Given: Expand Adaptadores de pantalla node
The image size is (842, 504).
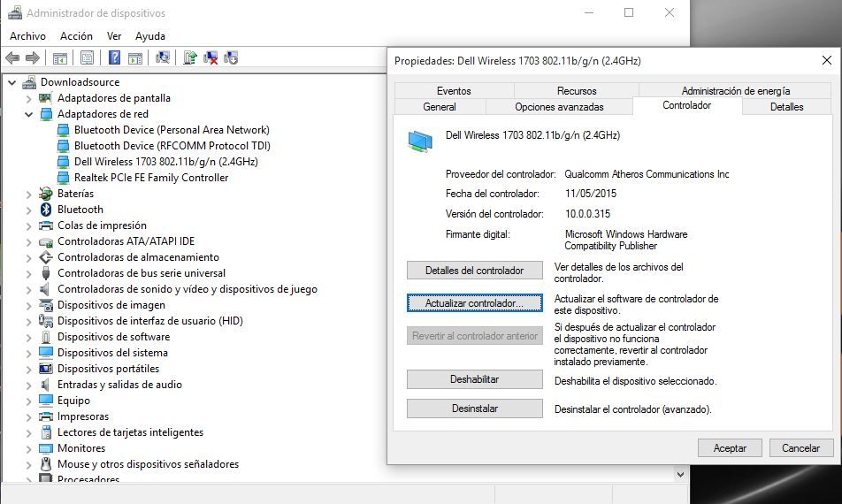Looking at the screenshot, I should (28, 99).
